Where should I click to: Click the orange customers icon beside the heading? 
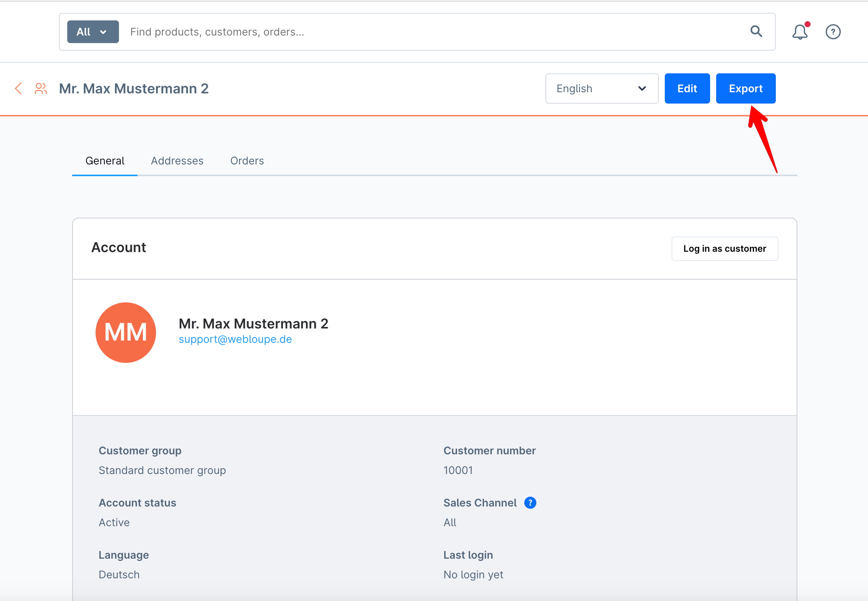click(x=40, y=88)
